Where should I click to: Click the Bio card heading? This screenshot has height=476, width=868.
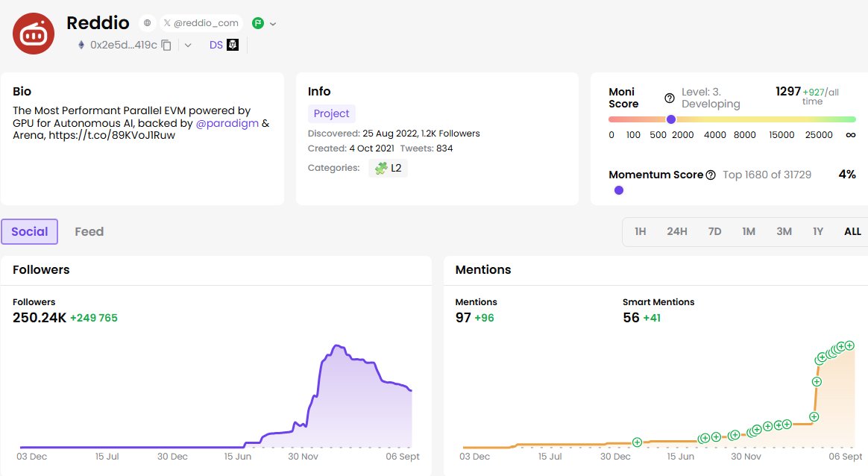point(22,92)
